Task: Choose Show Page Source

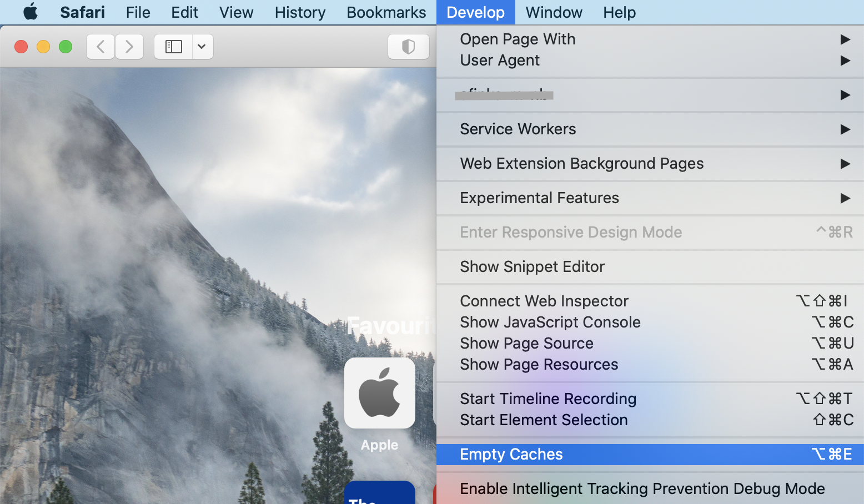Action: point(650,344)
